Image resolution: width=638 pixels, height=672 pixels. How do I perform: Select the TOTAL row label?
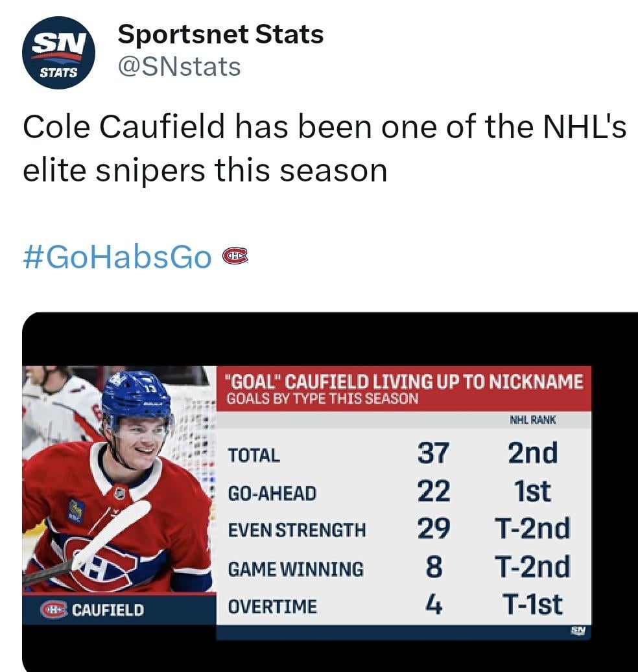[x=254, y=456]
